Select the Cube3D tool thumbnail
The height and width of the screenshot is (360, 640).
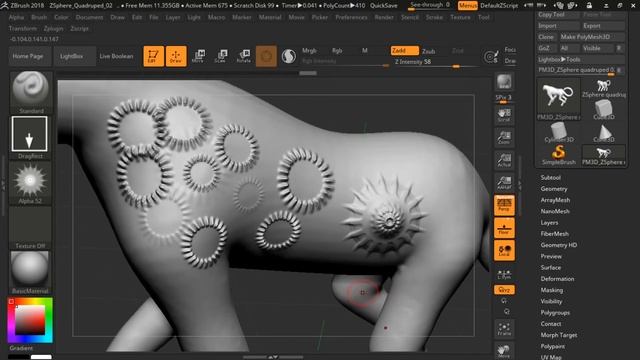603,110
